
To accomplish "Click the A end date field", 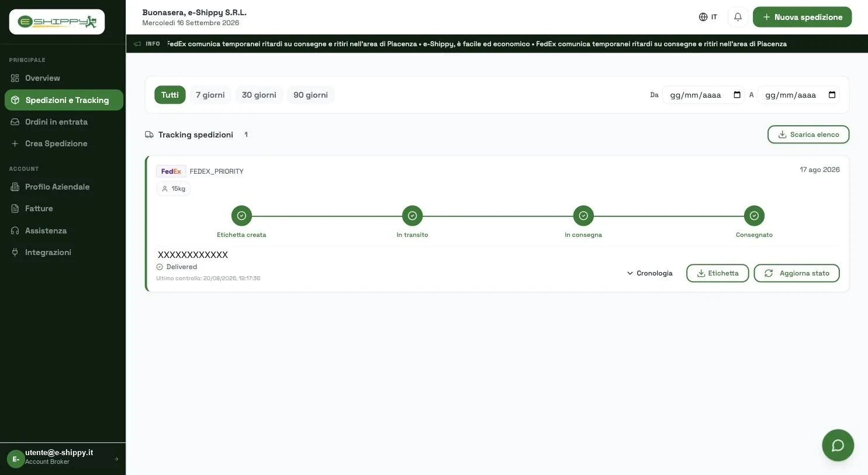I will pos(798,95).
